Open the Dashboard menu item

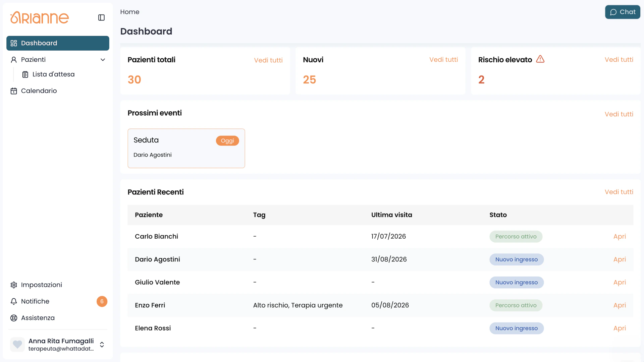[58, 43]
